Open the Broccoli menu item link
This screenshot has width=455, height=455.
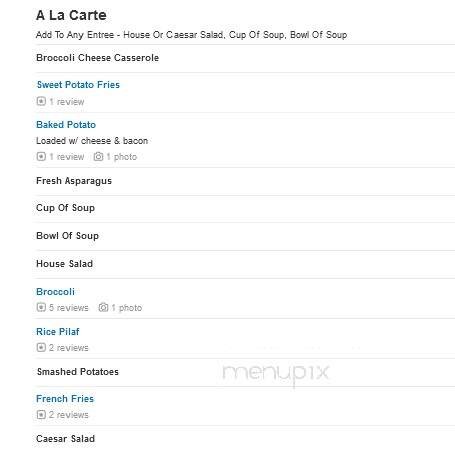55,292
